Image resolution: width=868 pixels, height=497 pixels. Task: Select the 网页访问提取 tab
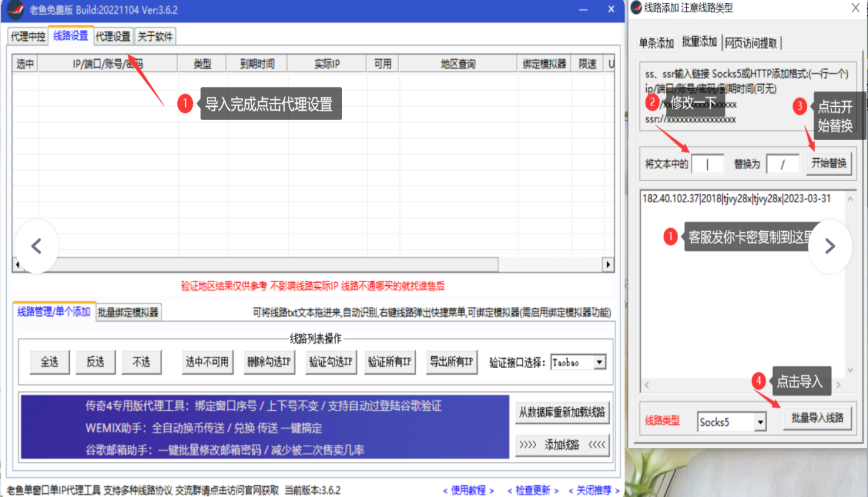751,43
